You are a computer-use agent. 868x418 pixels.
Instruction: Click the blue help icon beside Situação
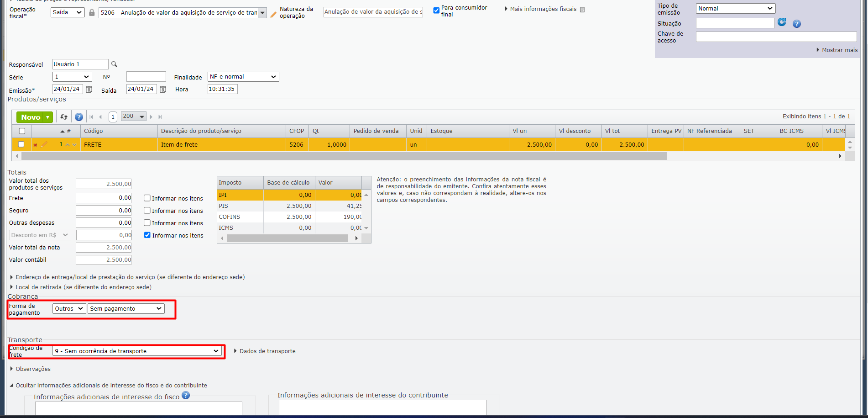797,24
